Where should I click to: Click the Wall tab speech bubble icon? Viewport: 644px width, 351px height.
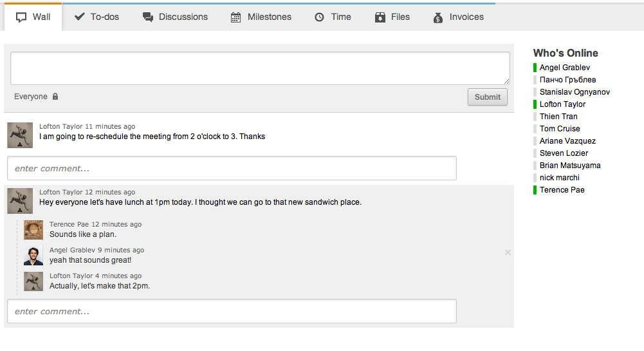point(21,17)
